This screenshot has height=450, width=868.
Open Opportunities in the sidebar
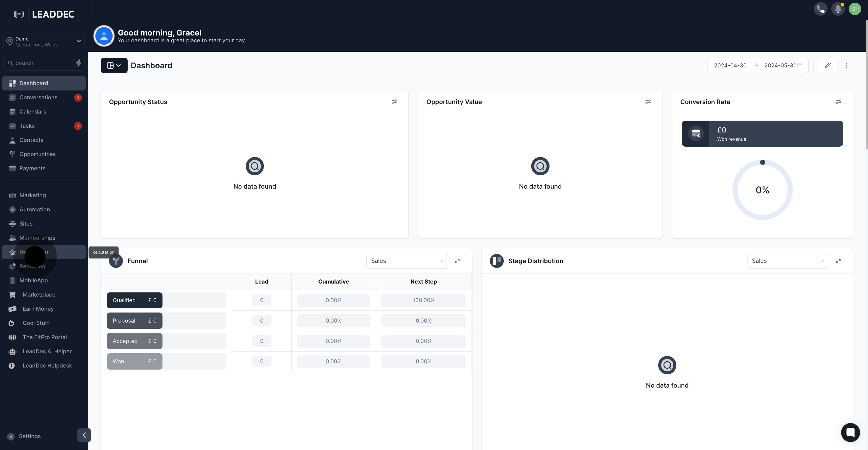click(44, 154)
